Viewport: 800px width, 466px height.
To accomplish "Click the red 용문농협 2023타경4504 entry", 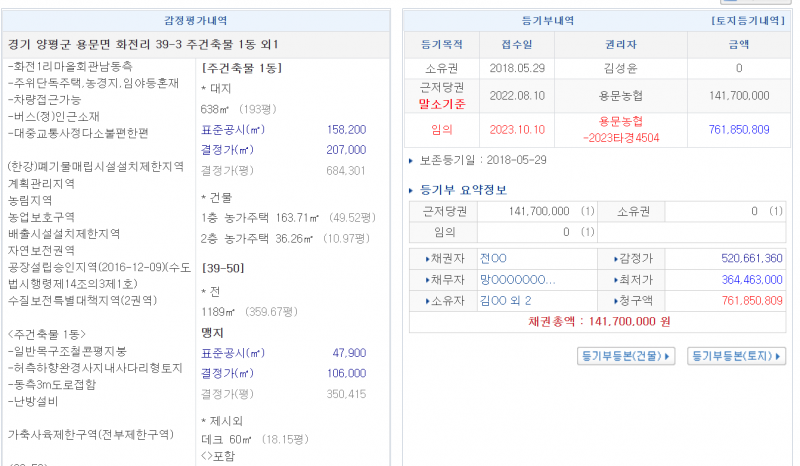I will tap(621, 129).
